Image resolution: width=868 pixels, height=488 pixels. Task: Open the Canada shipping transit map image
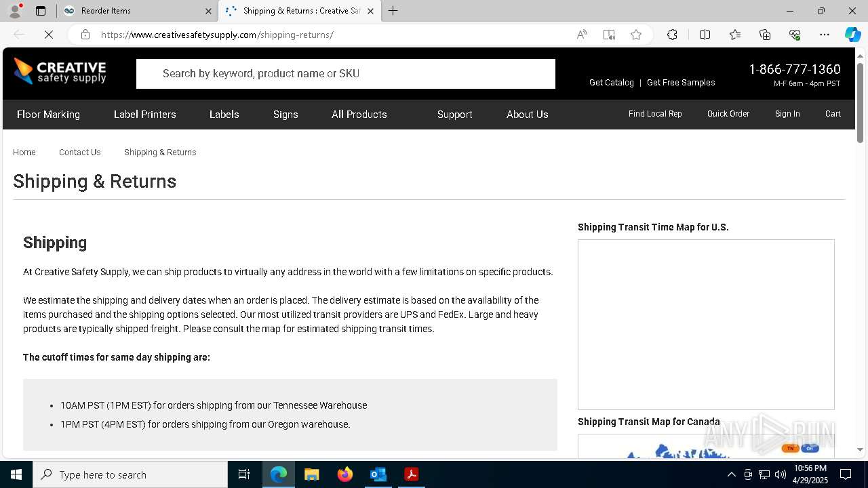point(706,446)
